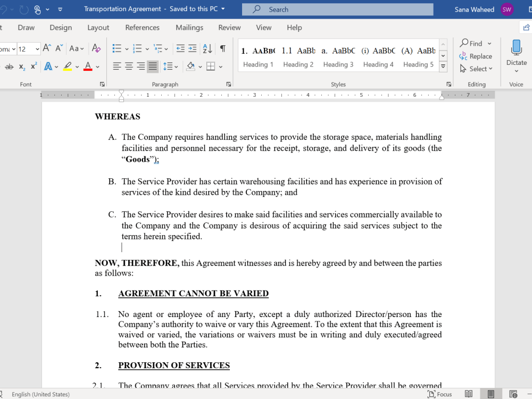Open the View tab
This screenshot has width=532, height=399.
264,28
